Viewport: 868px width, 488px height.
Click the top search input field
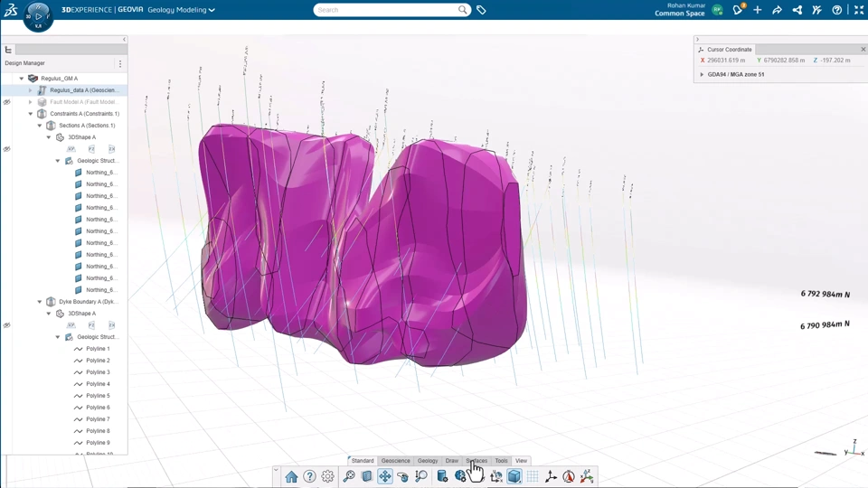388,10
